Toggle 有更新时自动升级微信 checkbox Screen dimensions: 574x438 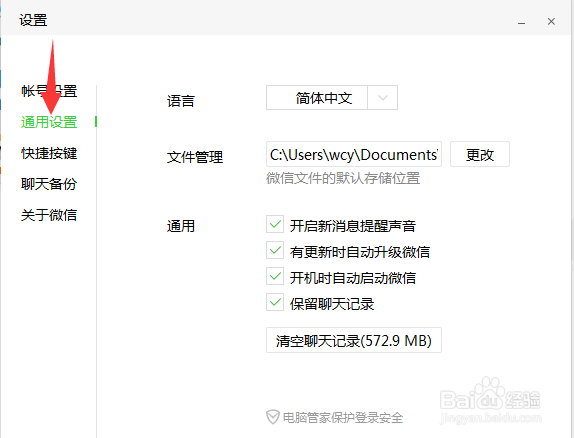275,250
